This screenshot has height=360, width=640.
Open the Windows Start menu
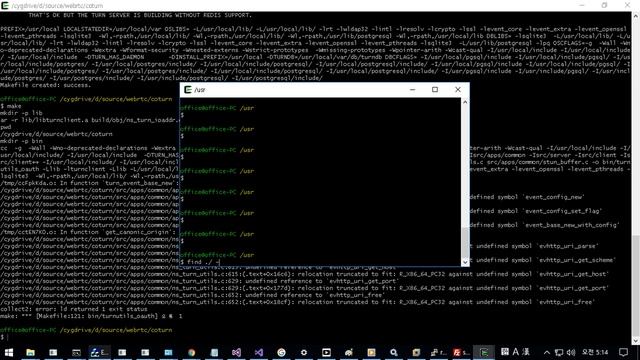9,352
